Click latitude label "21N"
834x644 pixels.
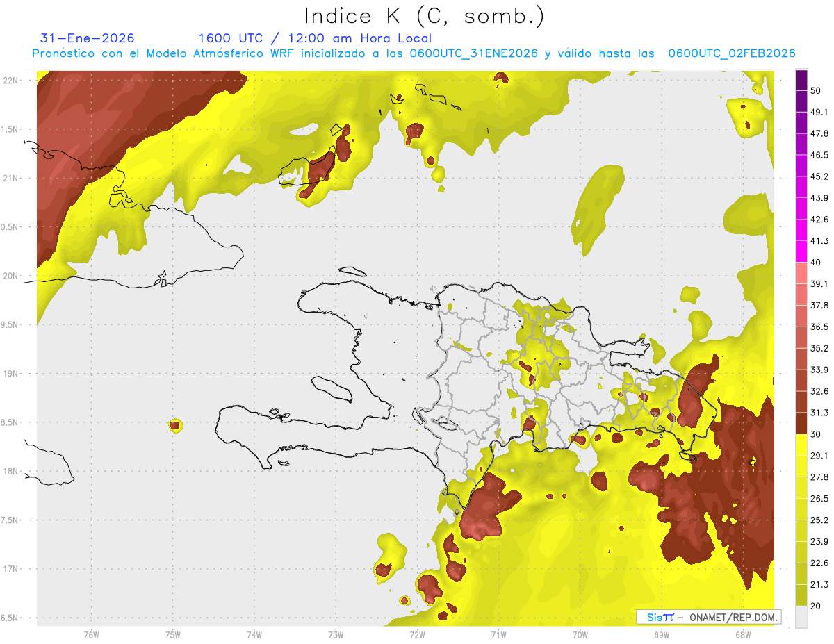click(x=10, y=178)
